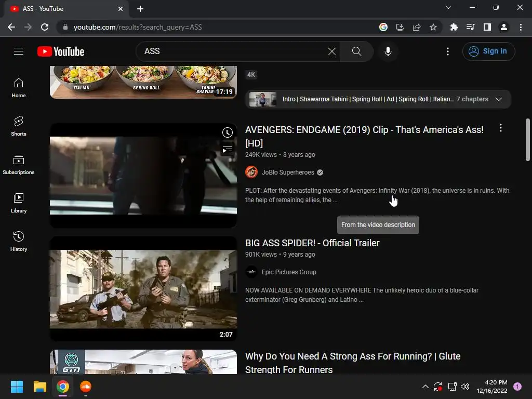532x399 pixels.
Task: Click the browser back arrow
Action: (x=11, y=27)
